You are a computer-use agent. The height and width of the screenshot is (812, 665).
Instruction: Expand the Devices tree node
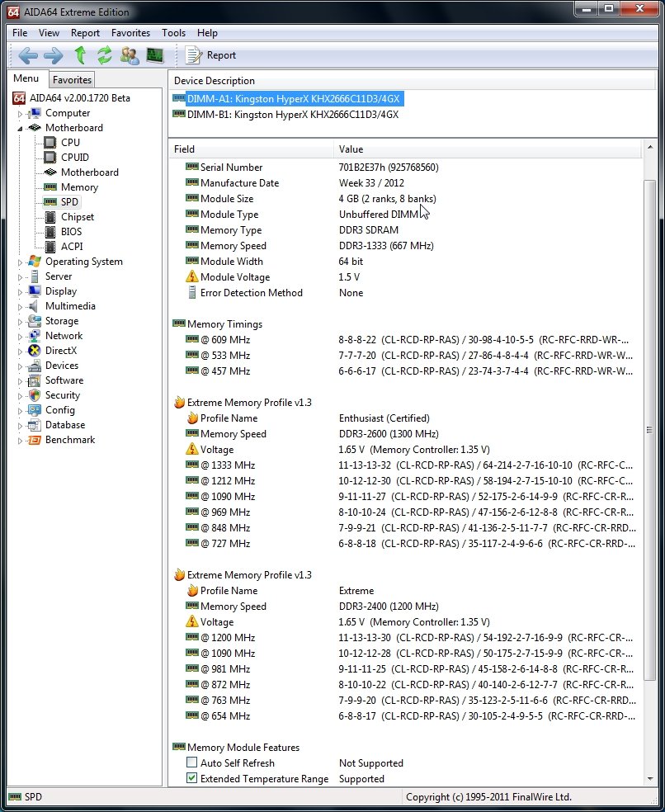20,366
